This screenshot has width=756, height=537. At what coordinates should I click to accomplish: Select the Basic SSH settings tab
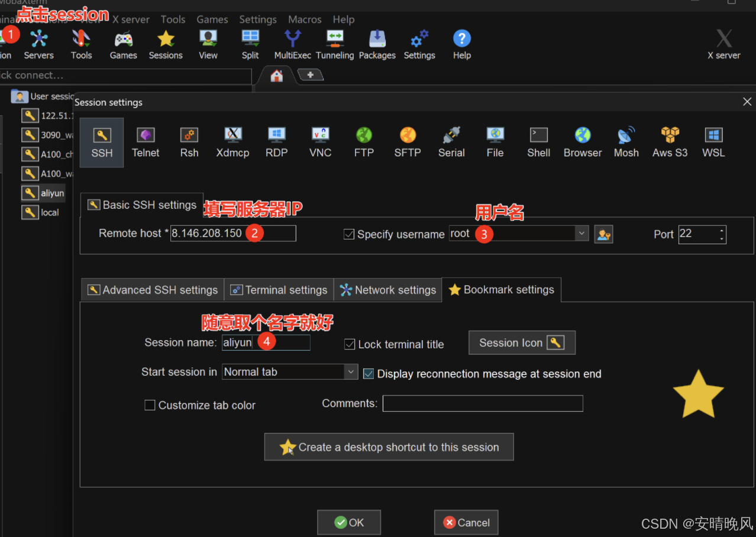tap(142, 205)
